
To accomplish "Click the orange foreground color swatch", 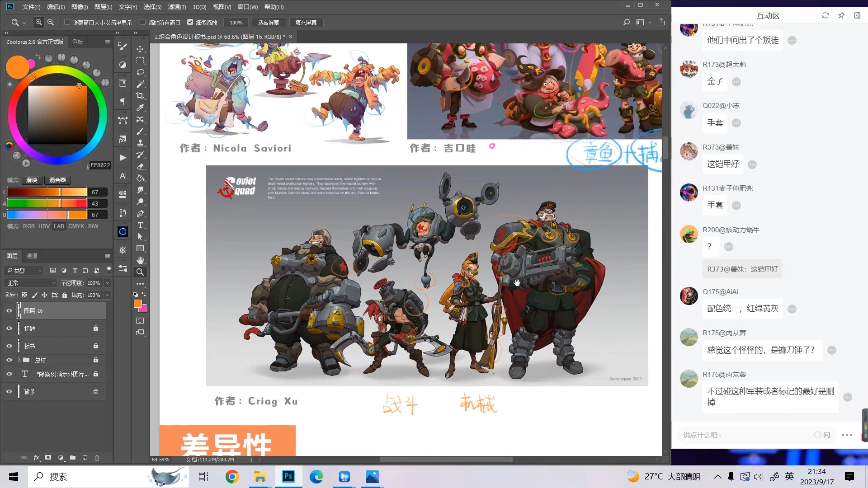I will click(137, 304).
